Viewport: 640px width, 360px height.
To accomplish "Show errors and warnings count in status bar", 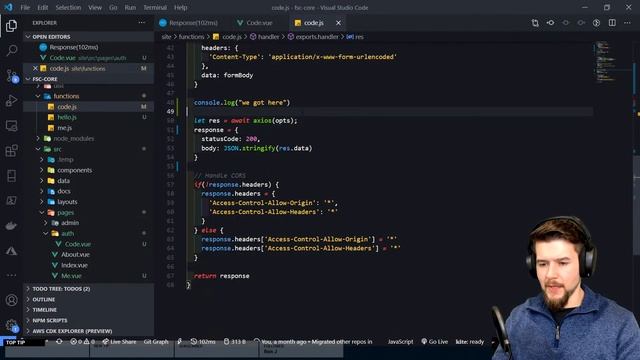I will [82, 342].
